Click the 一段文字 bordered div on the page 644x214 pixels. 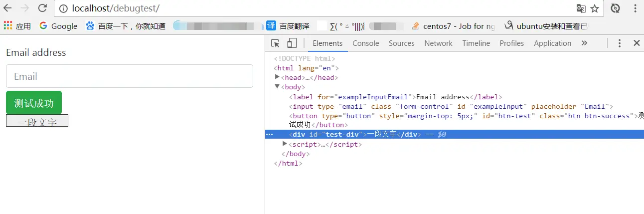pyautogui.click(x=37, y=121)
